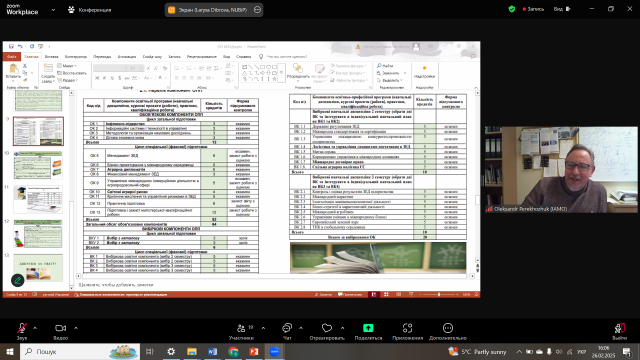Expand the Zoom Workplace dropdown arrow
This screenshot has height=360, width=640.
[53, 10]
